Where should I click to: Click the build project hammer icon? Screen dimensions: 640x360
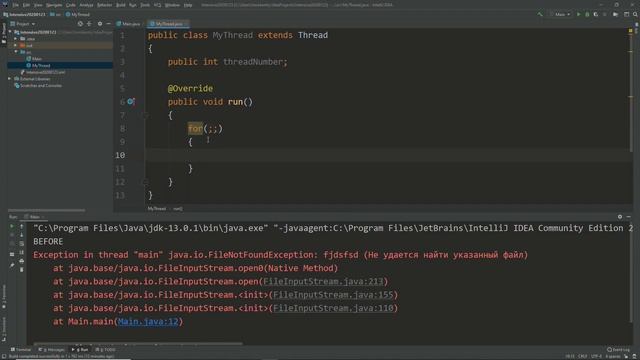540,14
